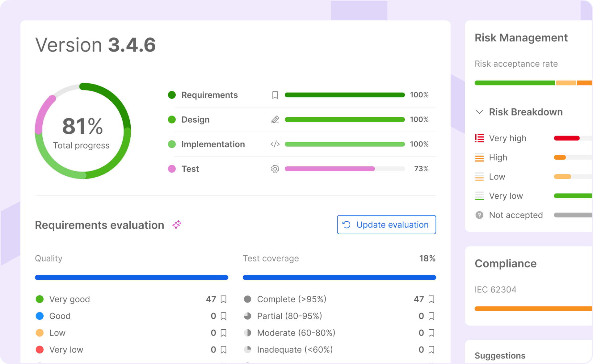Open the Requirements progress row
Viewport: 593px width, 364px height.
point(209,95)
